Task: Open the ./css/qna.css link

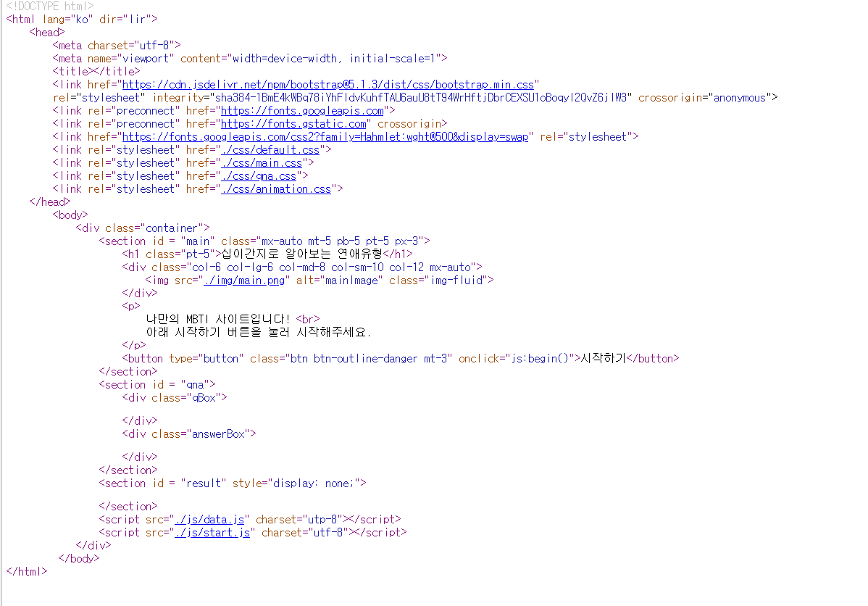Action: pos(259,176)
